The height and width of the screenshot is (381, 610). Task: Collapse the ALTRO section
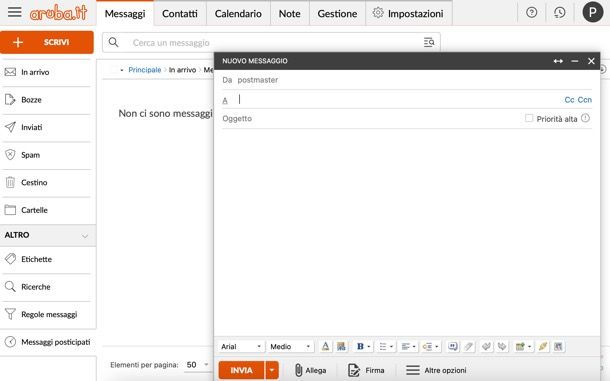pos(85,235)
